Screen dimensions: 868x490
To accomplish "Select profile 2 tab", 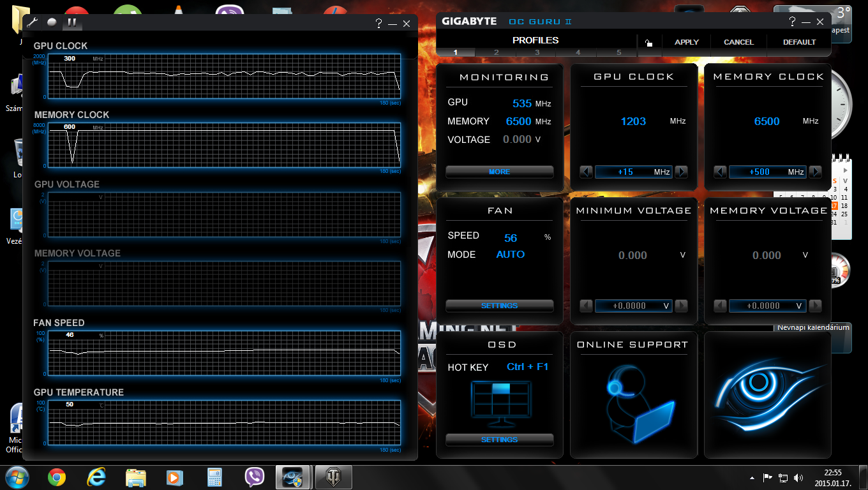I will (x=497, y=52).
